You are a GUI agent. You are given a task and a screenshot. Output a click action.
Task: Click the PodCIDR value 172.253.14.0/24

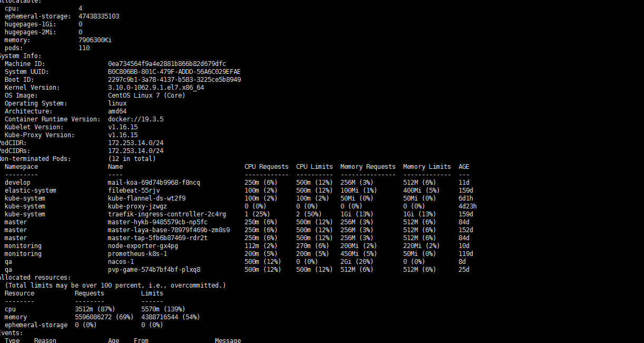[x=135, y=143]
